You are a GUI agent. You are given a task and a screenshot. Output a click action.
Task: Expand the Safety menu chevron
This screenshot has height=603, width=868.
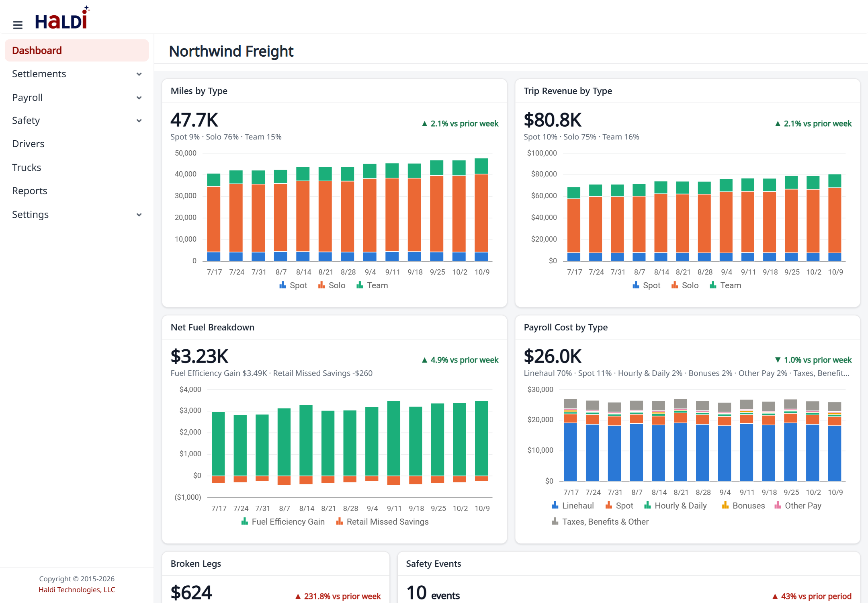(139, 121)
